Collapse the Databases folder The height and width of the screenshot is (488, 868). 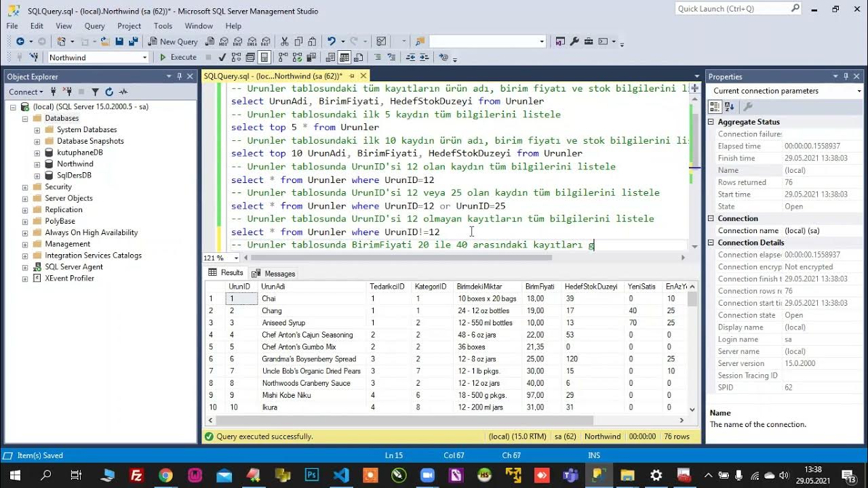(25, 118)
